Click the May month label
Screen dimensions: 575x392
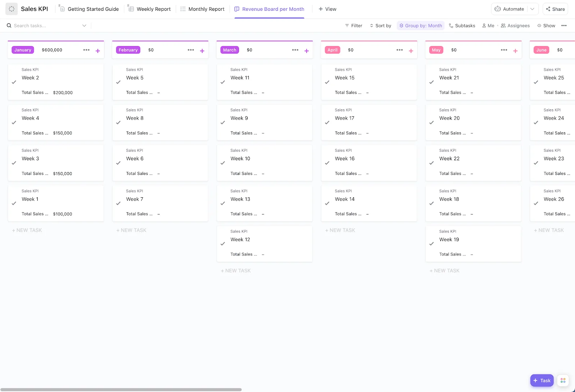point(436,50)
